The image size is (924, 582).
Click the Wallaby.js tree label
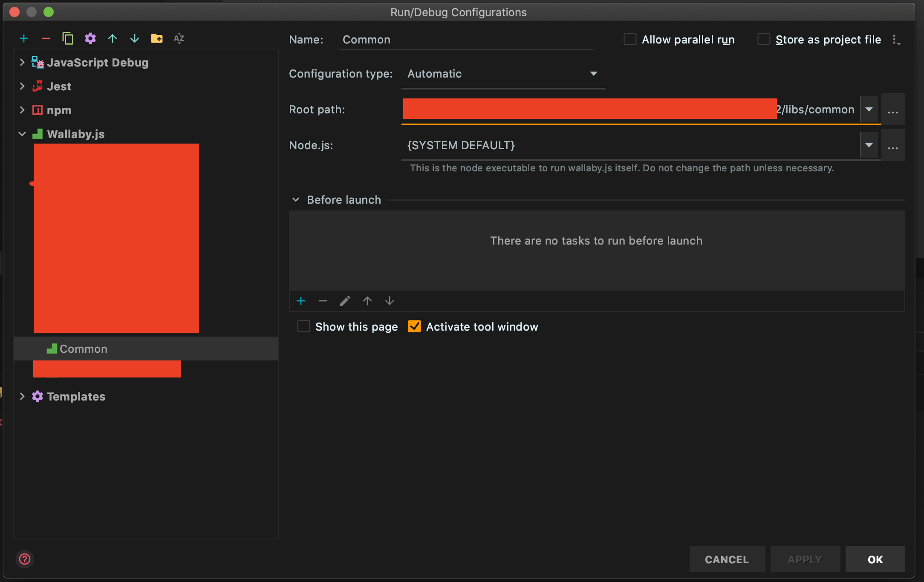pos(76,134)
